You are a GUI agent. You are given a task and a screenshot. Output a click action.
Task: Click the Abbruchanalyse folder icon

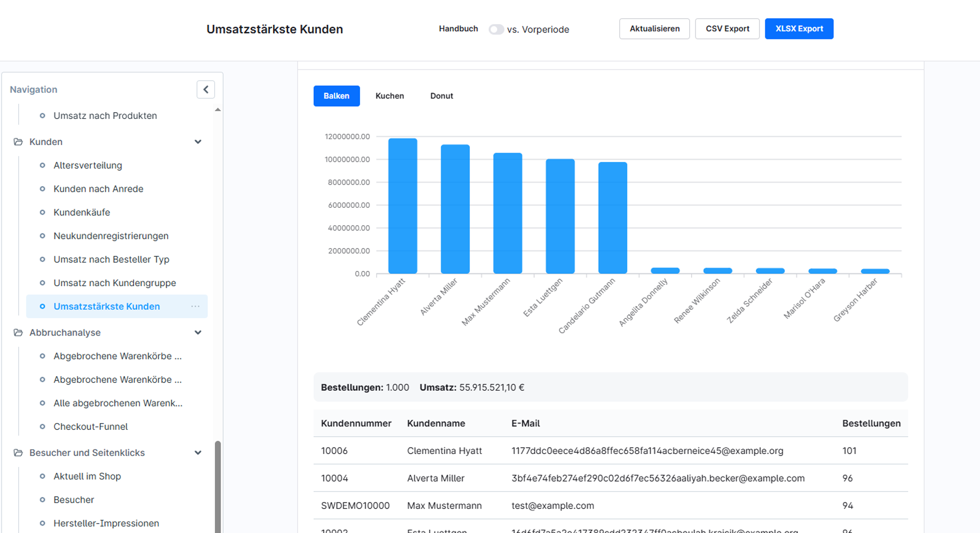(18, 333)
